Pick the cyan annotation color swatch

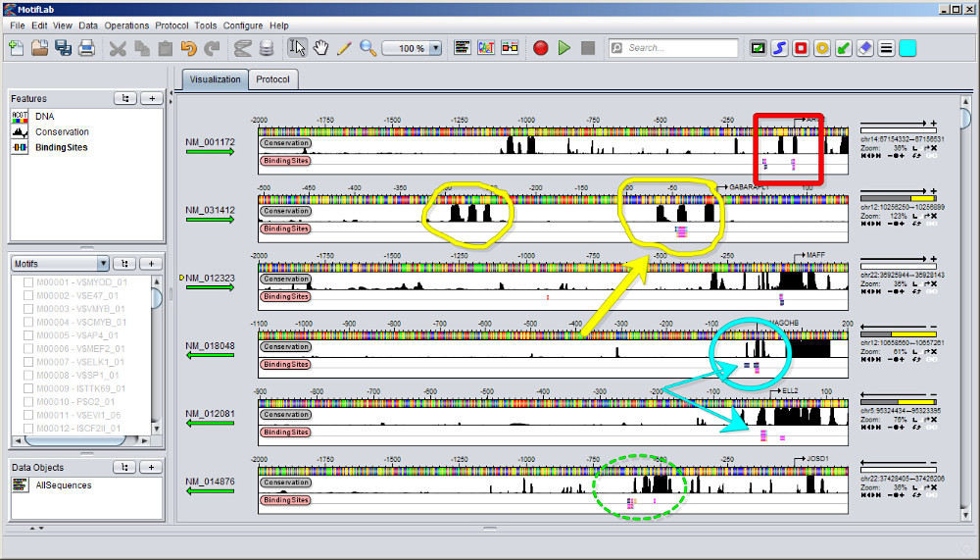(x=907, y=48)
